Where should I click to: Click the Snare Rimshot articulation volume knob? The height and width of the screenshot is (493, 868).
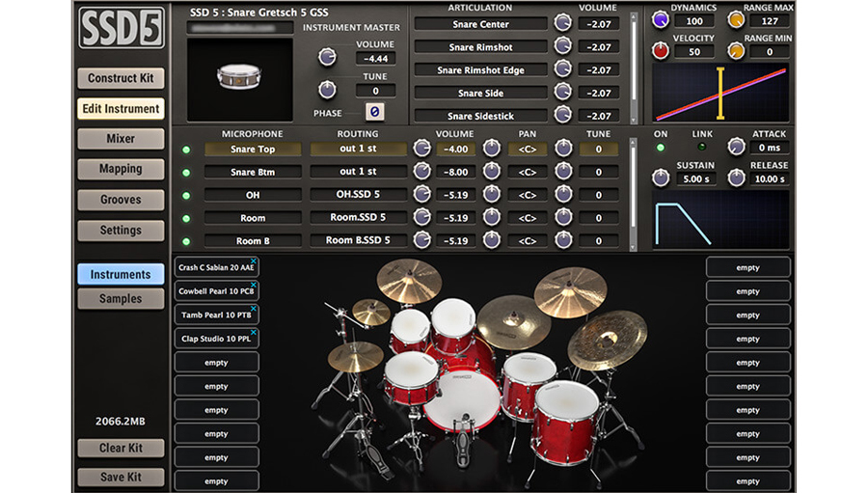563,46
